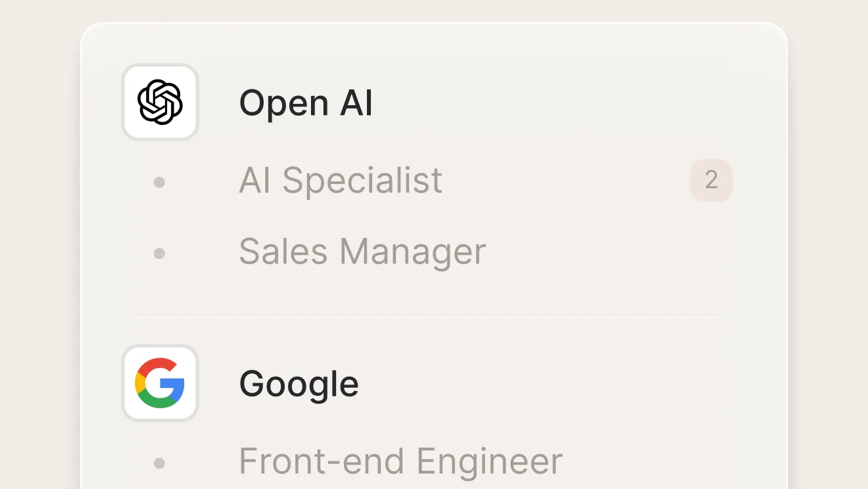Click bullet dot beside AI Specialist

(x=159, y=182)
